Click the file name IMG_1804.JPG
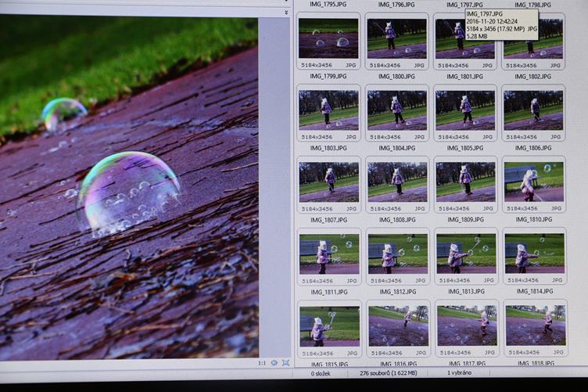This screenshot has width=588, height=392. point(396,148)
